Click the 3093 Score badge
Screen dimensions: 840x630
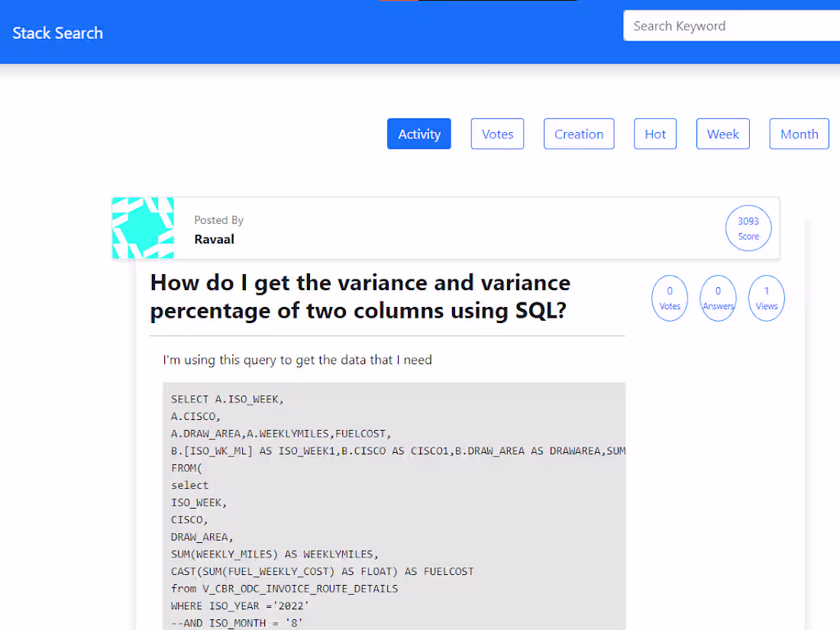748,228
